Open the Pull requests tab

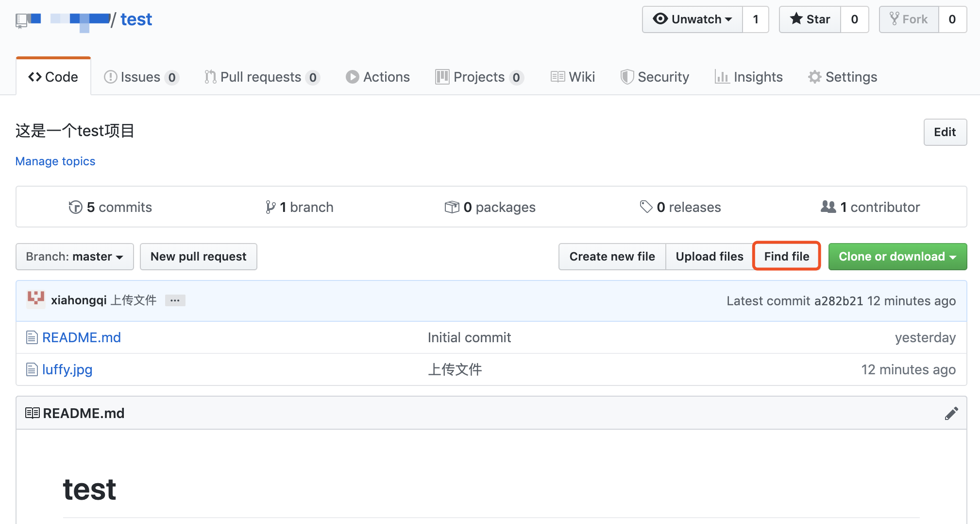tap(262, 77)
